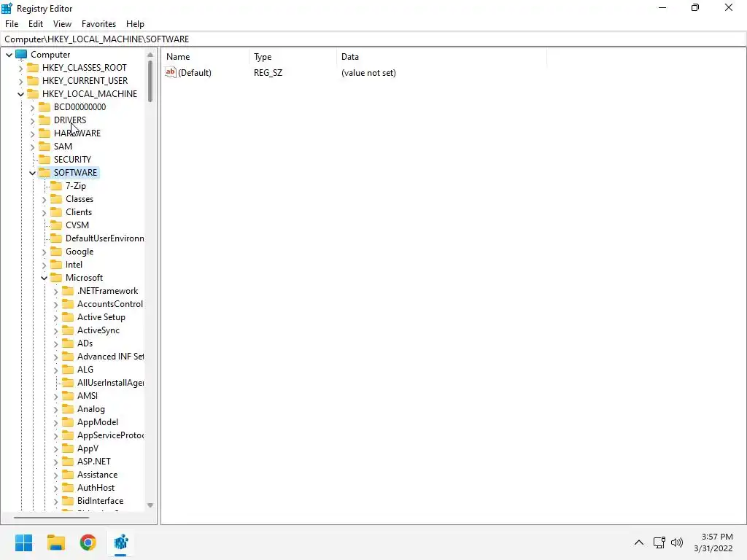Click the AuthHost folder icon
The width and height of the screenshot is (747, 560).
(68, 487)
